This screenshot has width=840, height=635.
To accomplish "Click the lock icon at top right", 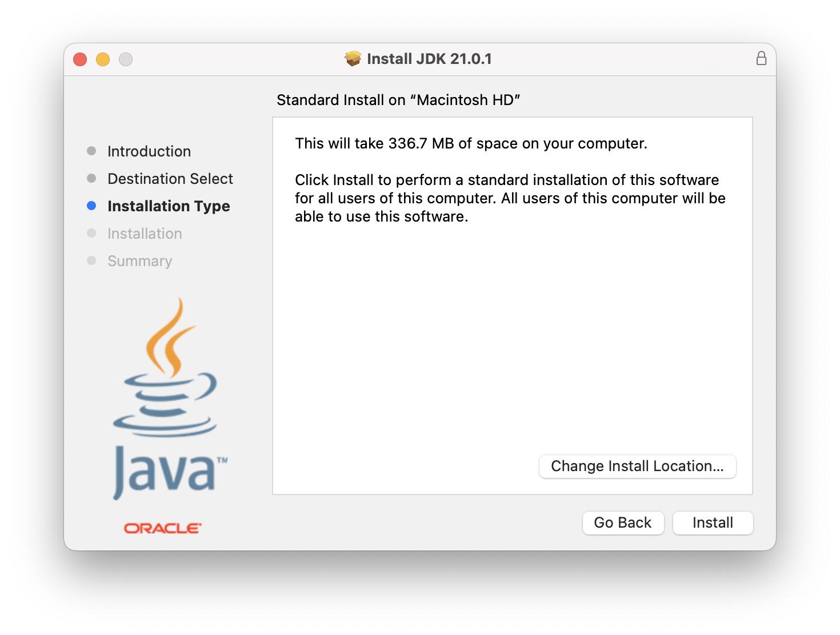I will point(761,58).
